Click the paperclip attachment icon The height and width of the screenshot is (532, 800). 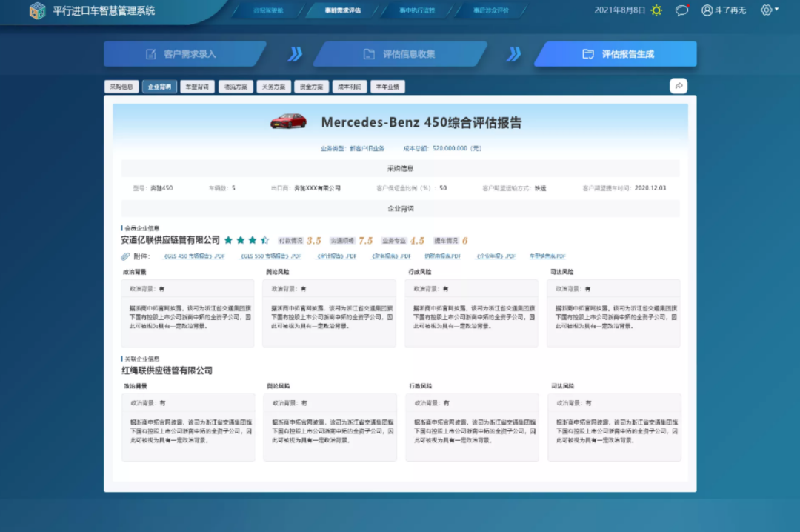125,256
